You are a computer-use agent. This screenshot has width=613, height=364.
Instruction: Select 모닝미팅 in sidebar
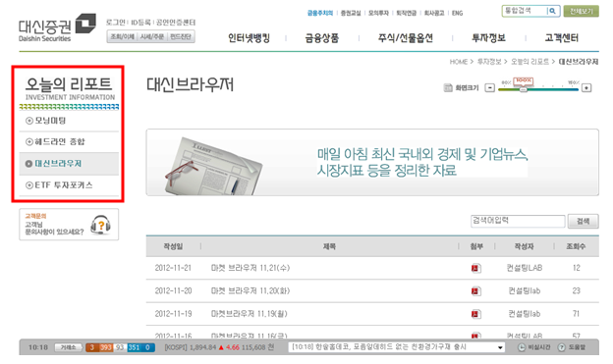[50, 121]
